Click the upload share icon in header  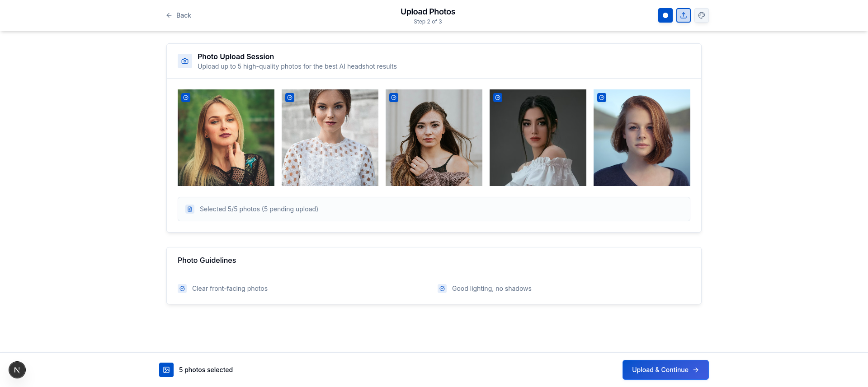pyautogui.click(x=683, y=15)
